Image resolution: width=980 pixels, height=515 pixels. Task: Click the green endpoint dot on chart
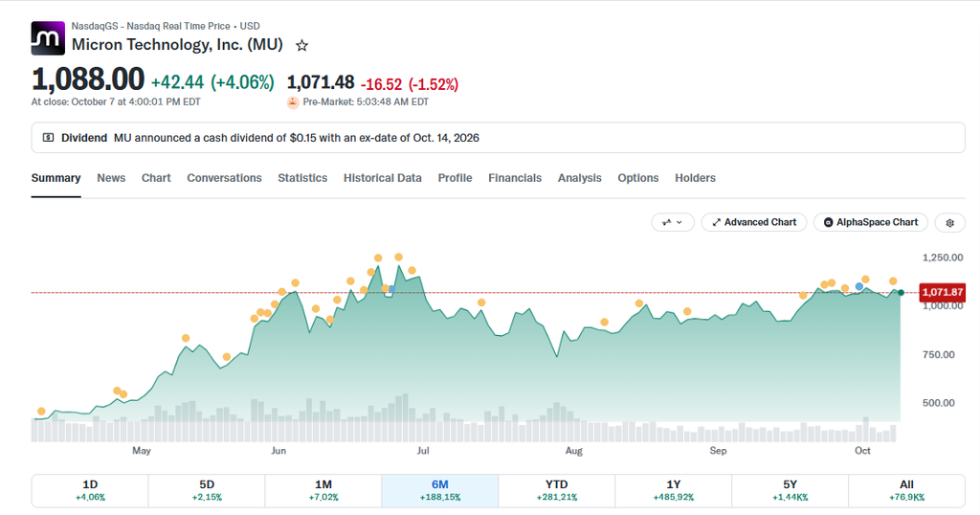click(x=901, y=293)
